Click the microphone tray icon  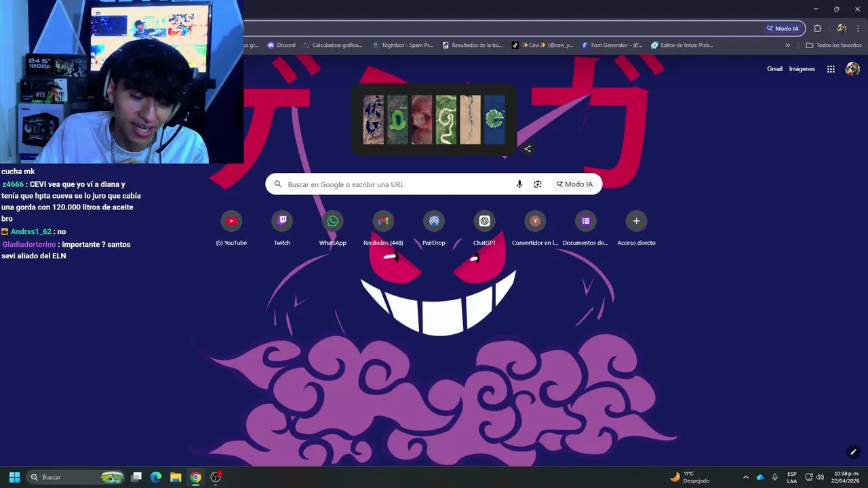pos(775,477)
